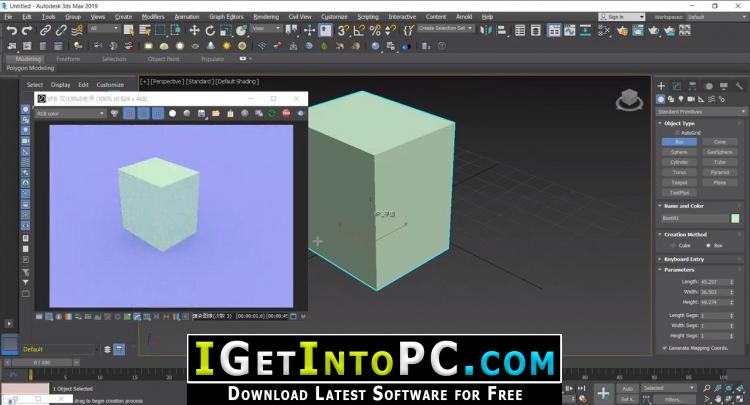Open the Modify tab in the command panel

[677, 86]
